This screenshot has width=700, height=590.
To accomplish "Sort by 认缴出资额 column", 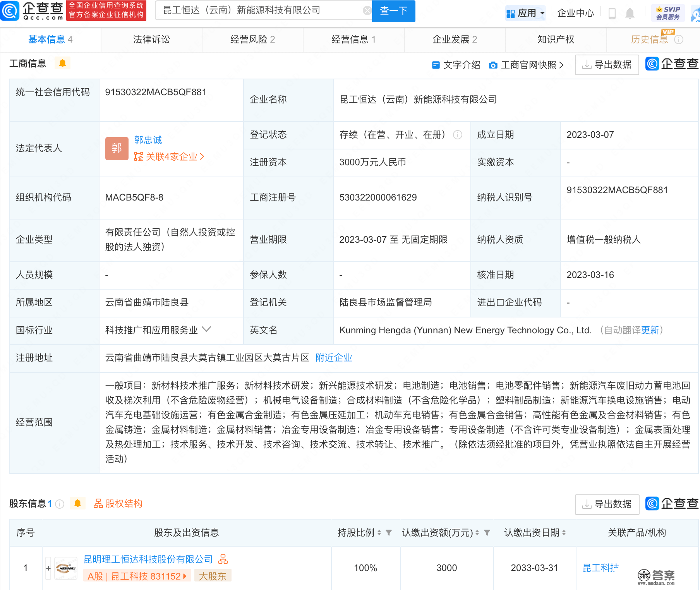I will click(x=477, y=533).
